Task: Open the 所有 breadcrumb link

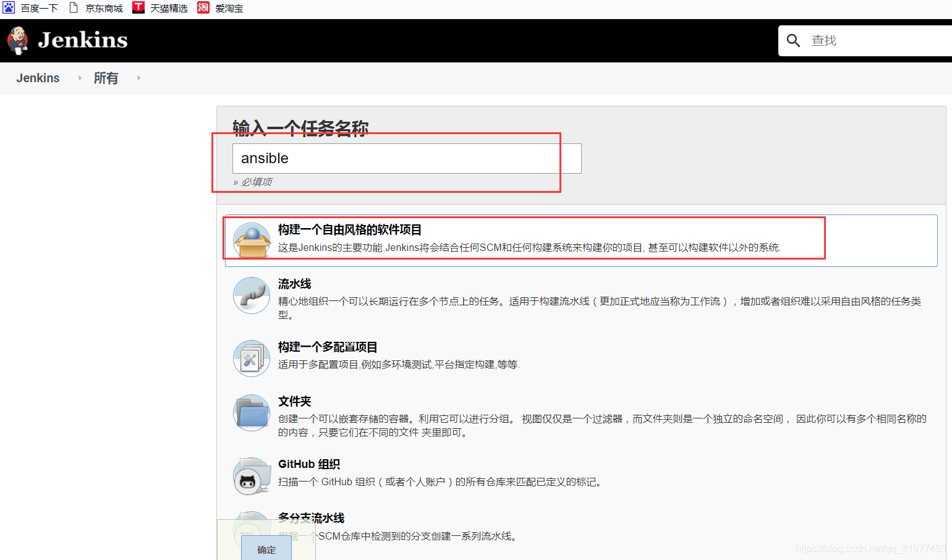Action: 106,78
